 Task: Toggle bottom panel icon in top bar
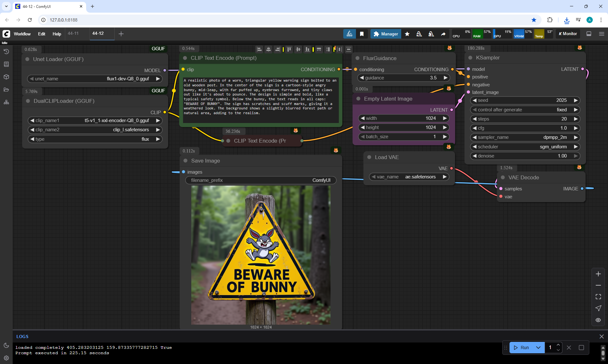589,34
